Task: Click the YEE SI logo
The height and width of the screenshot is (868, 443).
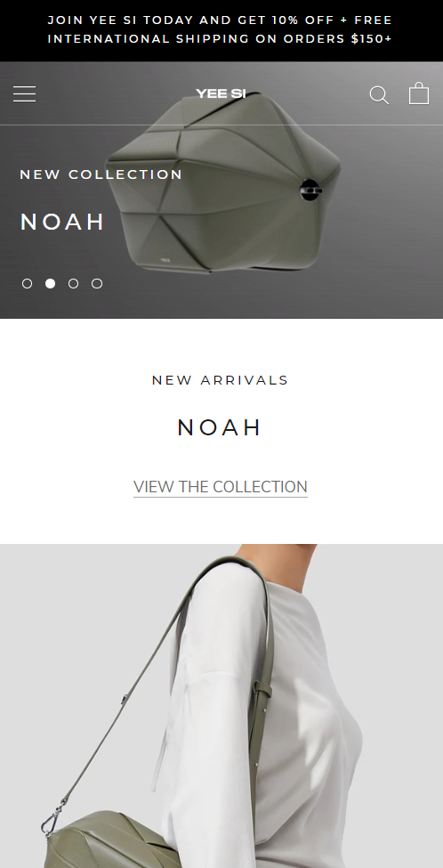Action: point(221,93)
